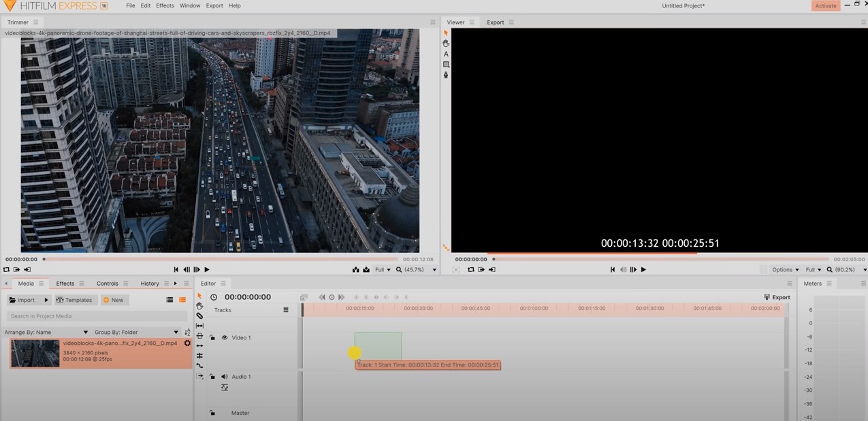Toggle lock on Video 1 track
The width and height of the screenshot is (868, 421).
212,337
